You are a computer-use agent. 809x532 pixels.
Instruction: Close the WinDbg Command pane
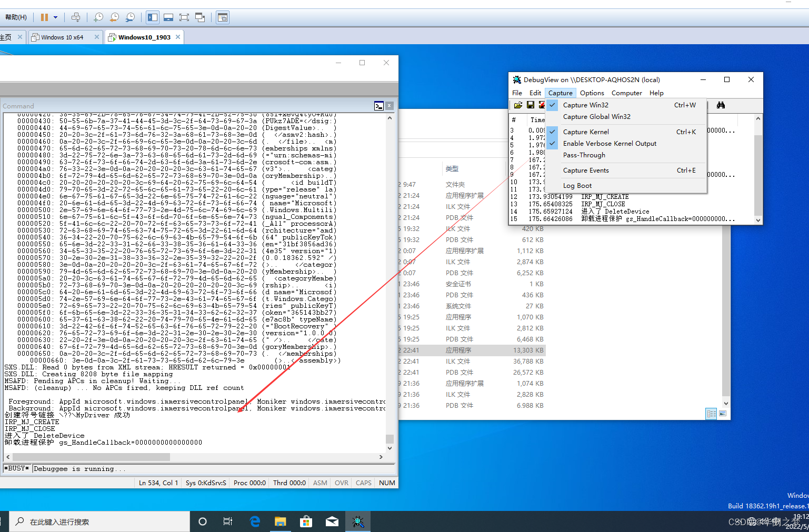point(389,106)
